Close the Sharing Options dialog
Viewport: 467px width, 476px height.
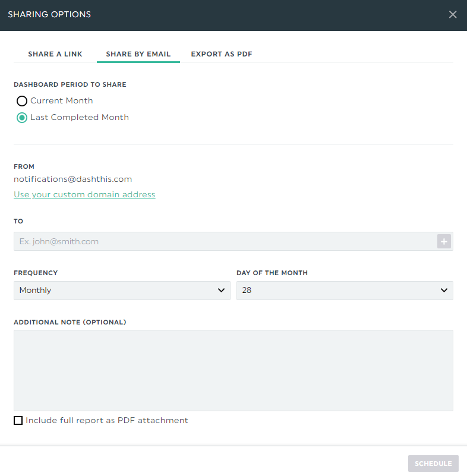(453, 15)
